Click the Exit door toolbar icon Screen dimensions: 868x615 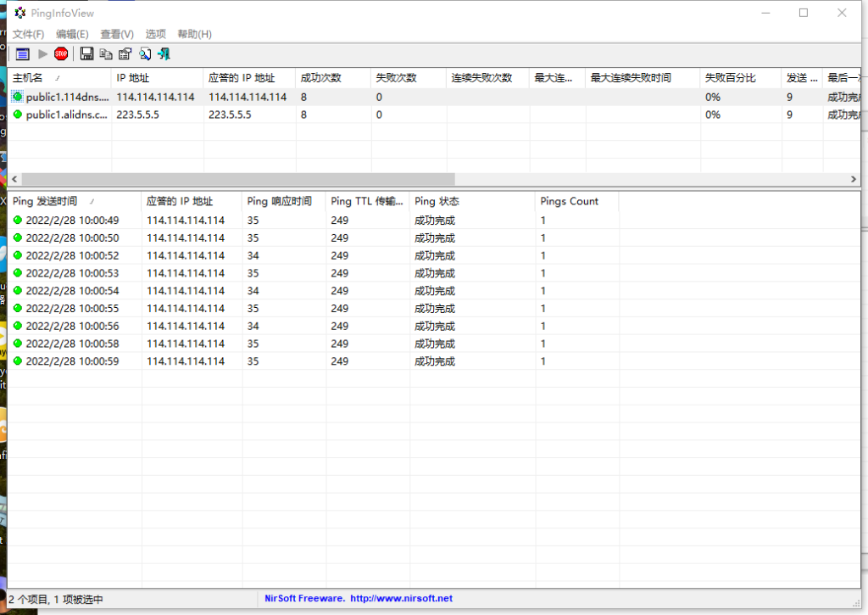point(164,53)
